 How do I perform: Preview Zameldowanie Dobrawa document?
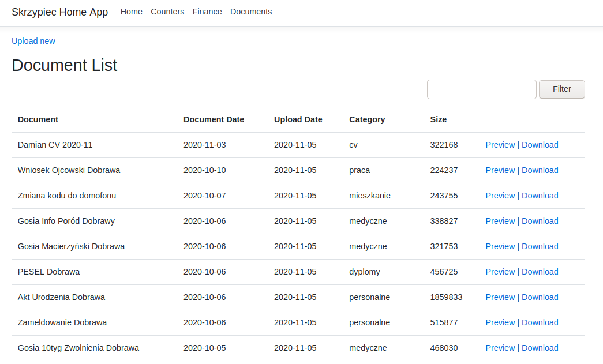click(x=500, y=322)
